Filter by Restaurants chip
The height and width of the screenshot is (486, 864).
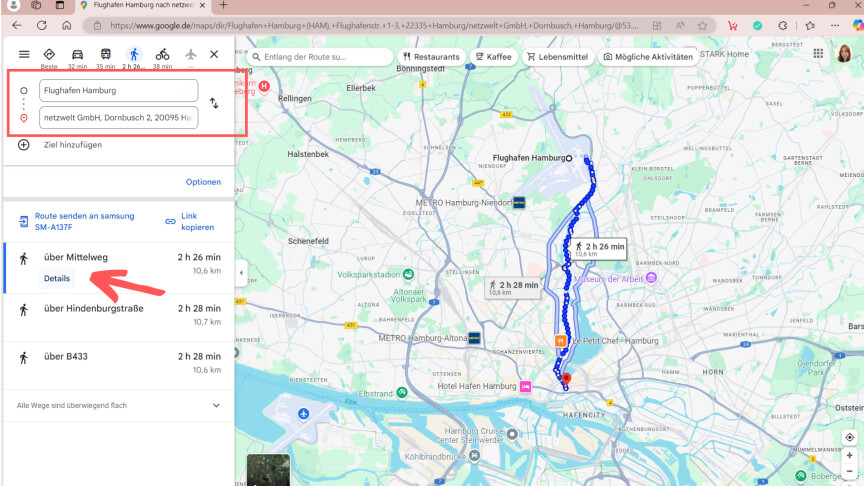tap(431, 57)
